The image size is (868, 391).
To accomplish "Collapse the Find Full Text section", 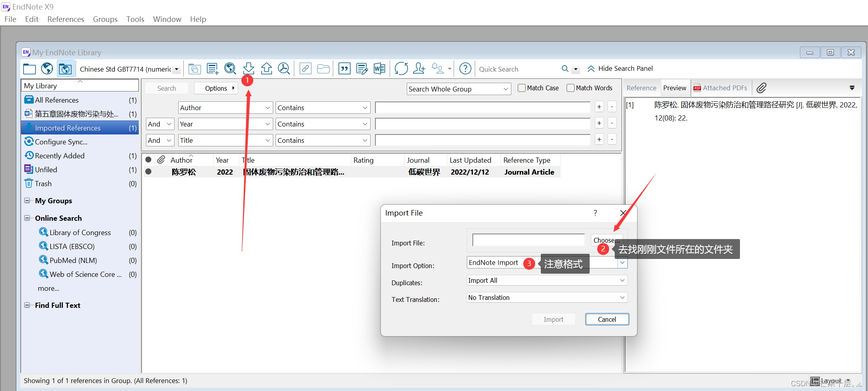I will 27,305.
